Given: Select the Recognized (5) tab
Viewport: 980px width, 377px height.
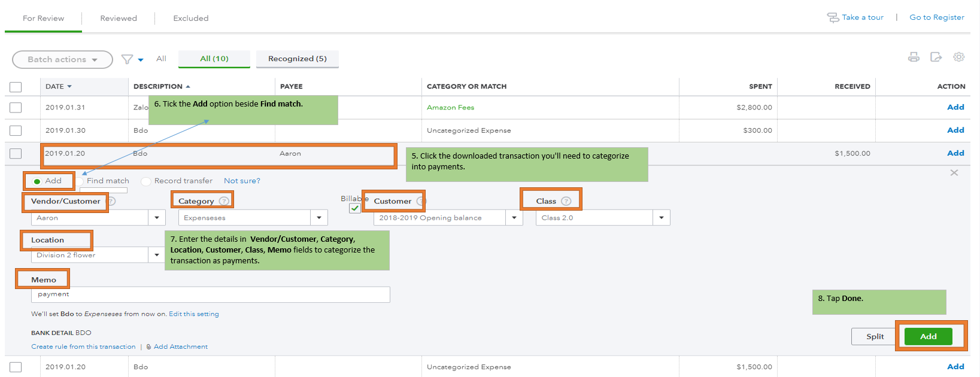Looking at the screenshot, I should pos(298,59).
